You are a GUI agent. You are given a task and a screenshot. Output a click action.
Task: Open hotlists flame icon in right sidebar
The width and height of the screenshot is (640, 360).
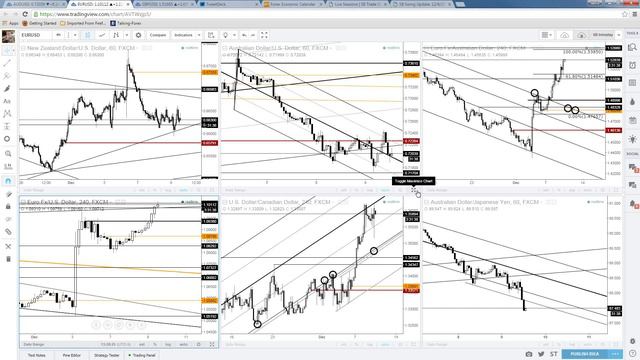pyautogui.click(x=633, y=102)
